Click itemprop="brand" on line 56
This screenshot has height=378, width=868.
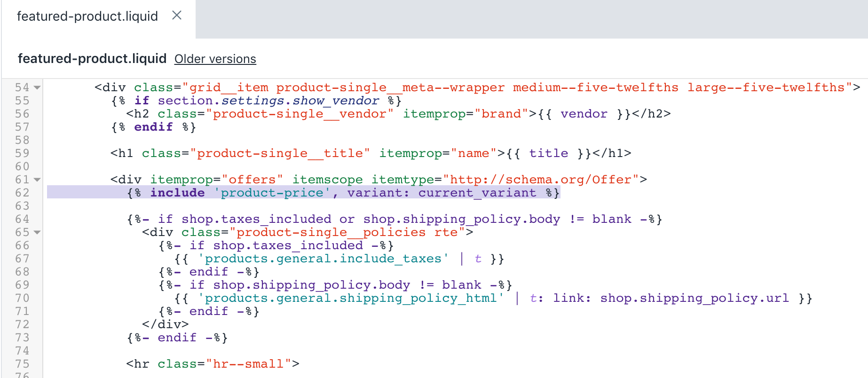point(466,114)
